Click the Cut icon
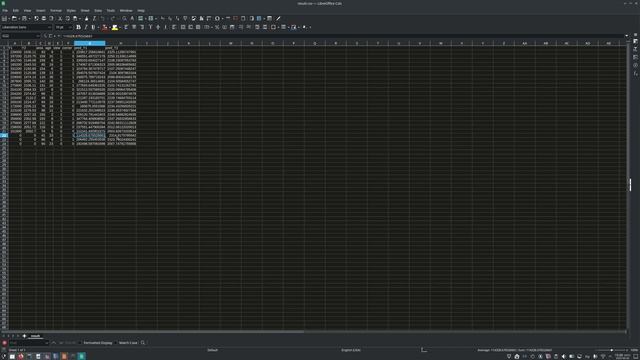 pyautogui.click(x=60, y=18)
